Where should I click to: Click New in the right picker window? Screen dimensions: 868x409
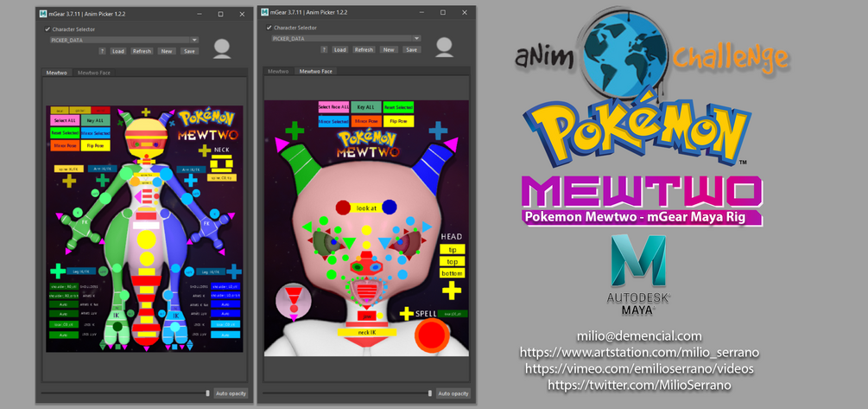click(389, 49)
